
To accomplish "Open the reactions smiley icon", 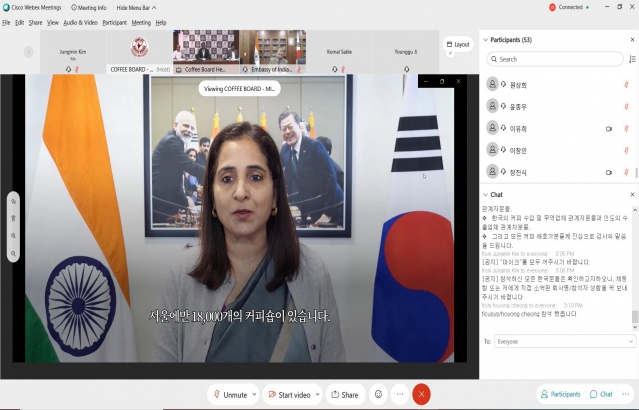I will pos(378,395).
